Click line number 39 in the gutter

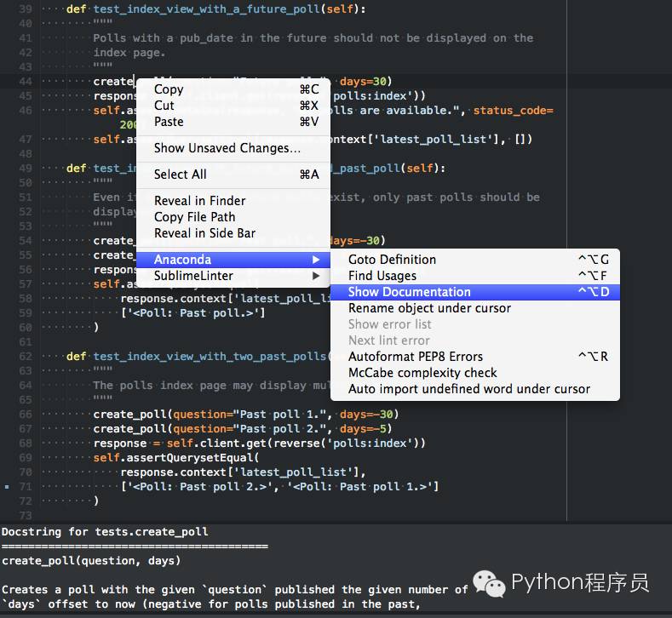coord(26,9)
